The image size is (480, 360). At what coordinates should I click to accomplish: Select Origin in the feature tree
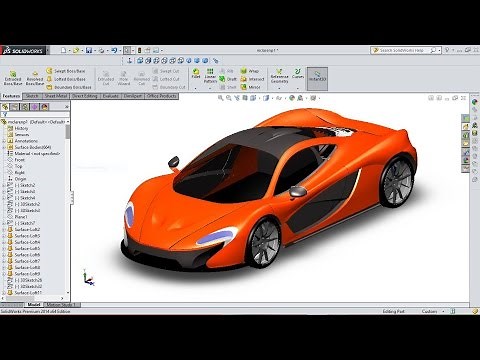pos(17,179)
